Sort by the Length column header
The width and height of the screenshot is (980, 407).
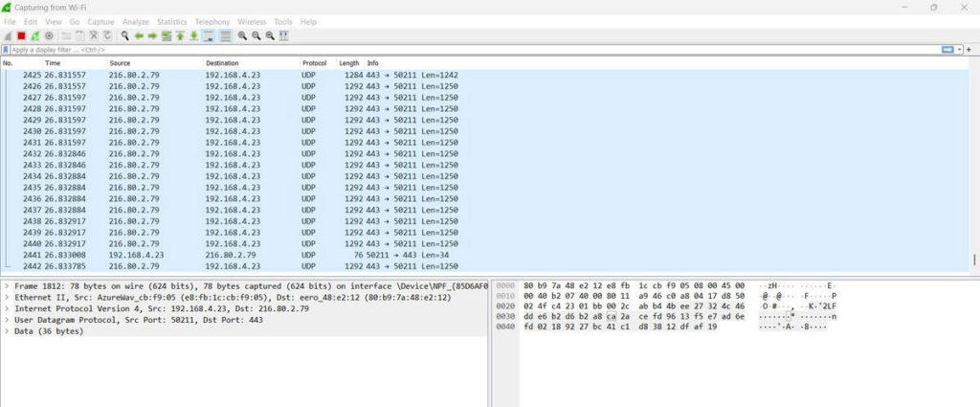point(350,63)
